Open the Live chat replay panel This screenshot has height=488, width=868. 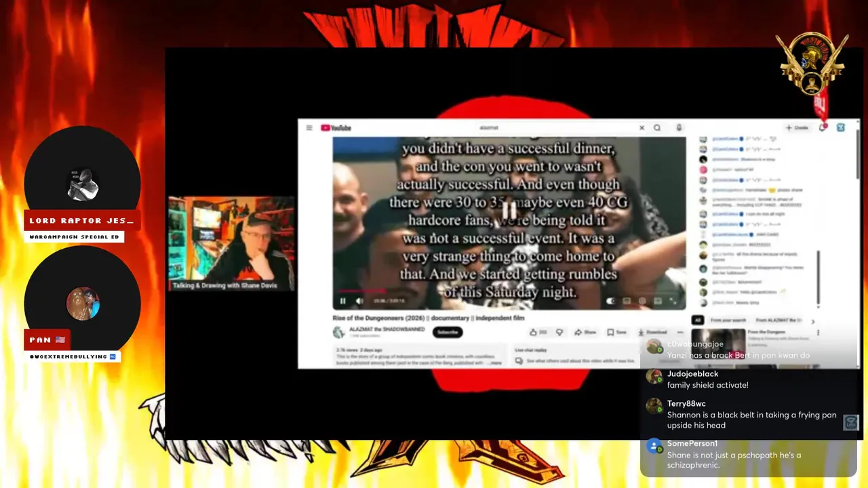(576, 356)
